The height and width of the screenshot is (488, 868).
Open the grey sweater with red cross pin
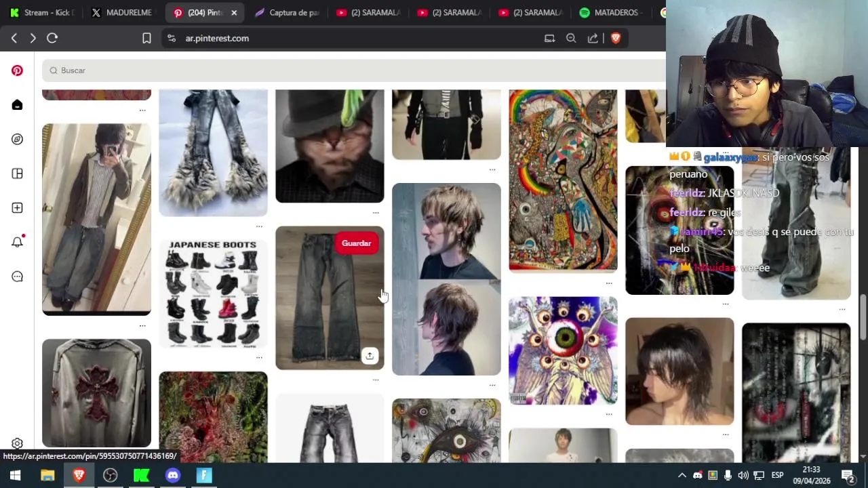(96, 393)
